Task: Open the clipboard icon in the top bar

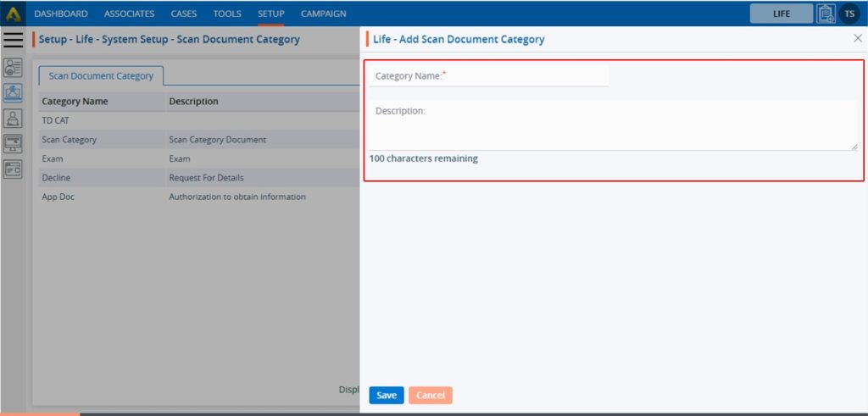Action: [x=825, y=14]
